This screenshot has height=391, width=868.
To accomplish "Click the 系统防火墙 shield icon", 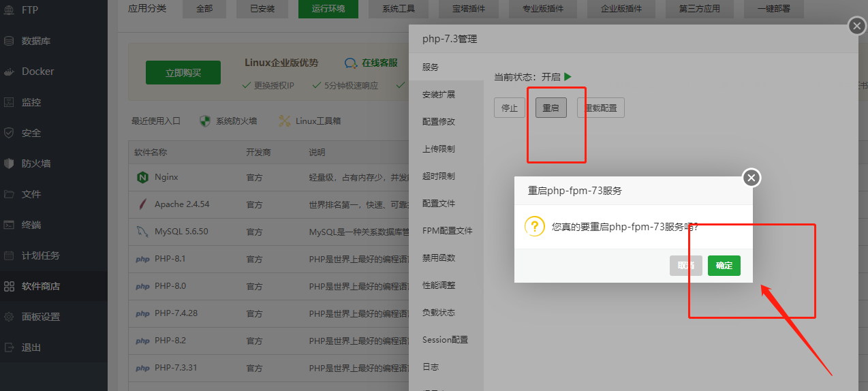I will pos(204,121).
